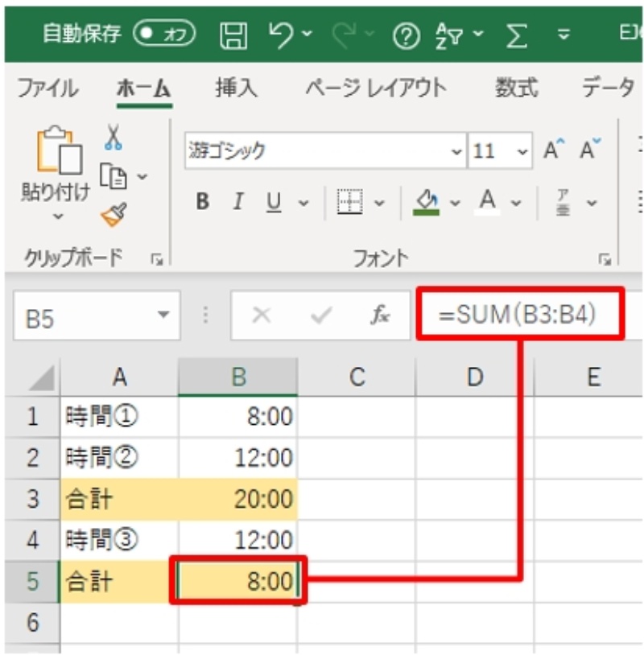Select cell B3 showing 20:00
644x655 pixels.
point(238,499)
